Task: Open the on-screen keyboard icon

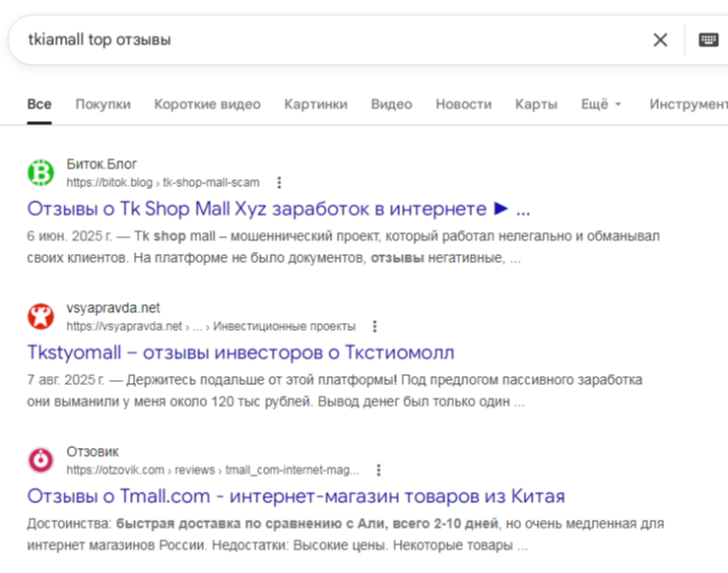Action: 708,40
